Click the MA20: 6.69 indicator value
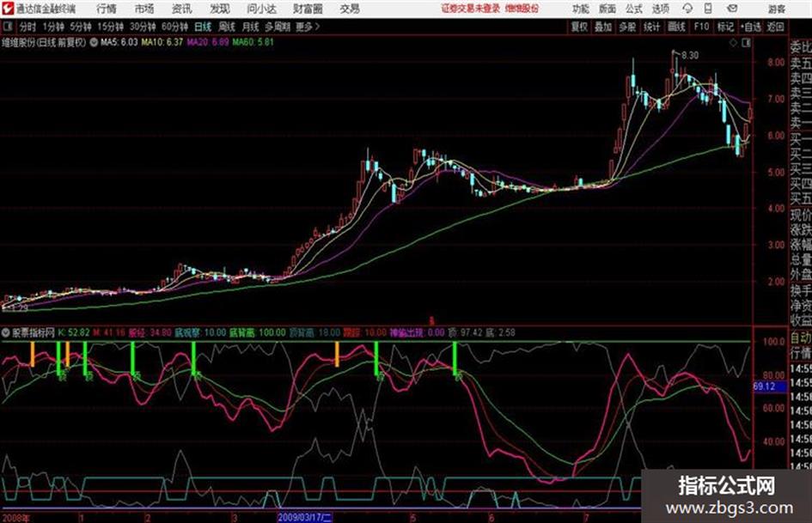This screenshot has height=523, width=812. tap(208, 42)
